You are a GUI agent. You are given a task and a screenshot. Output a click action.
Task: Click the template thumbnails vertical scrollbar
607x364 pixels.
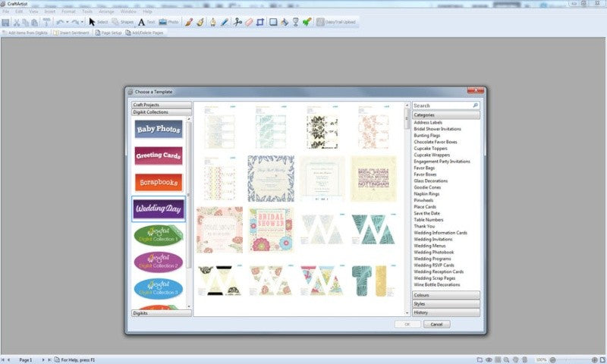point(407,209)
